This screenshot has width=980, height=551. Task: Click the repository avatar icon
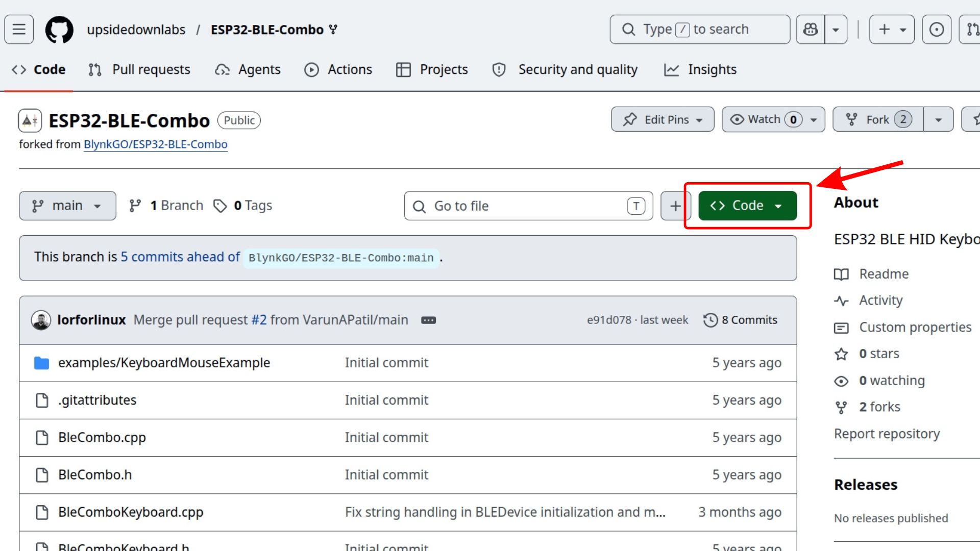[30, 120]
